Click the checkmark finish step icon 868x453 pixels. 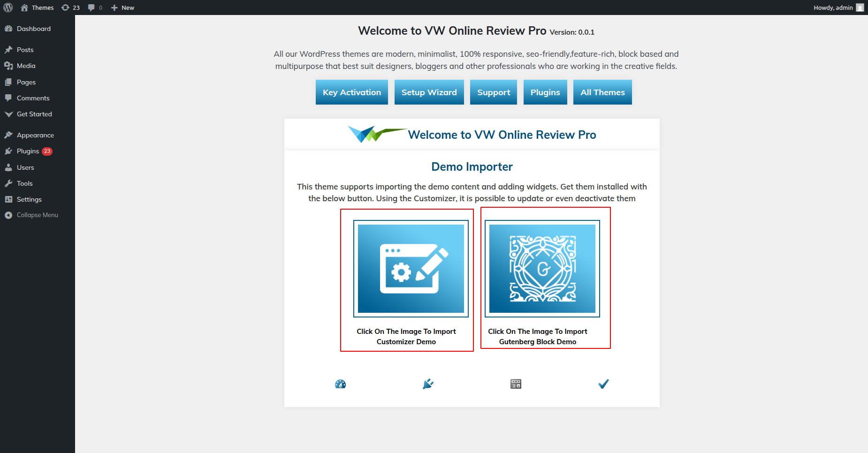click(x=603, y=384)
